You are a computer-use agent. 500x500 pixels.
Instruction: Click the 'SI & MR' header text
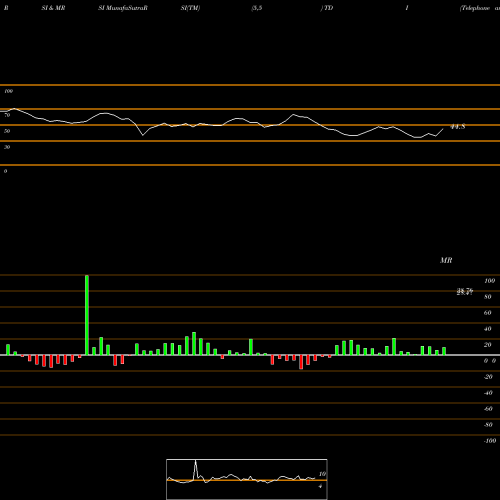coord(53,8)
